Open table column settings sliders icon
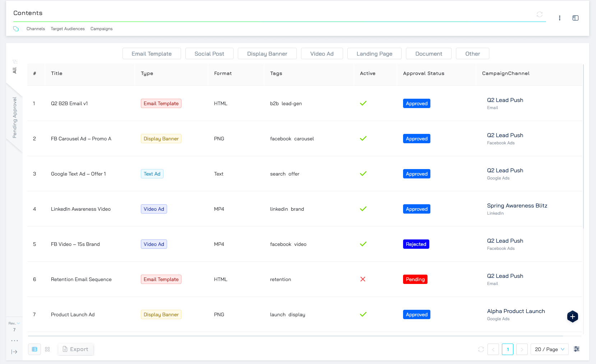 point(576,349)
